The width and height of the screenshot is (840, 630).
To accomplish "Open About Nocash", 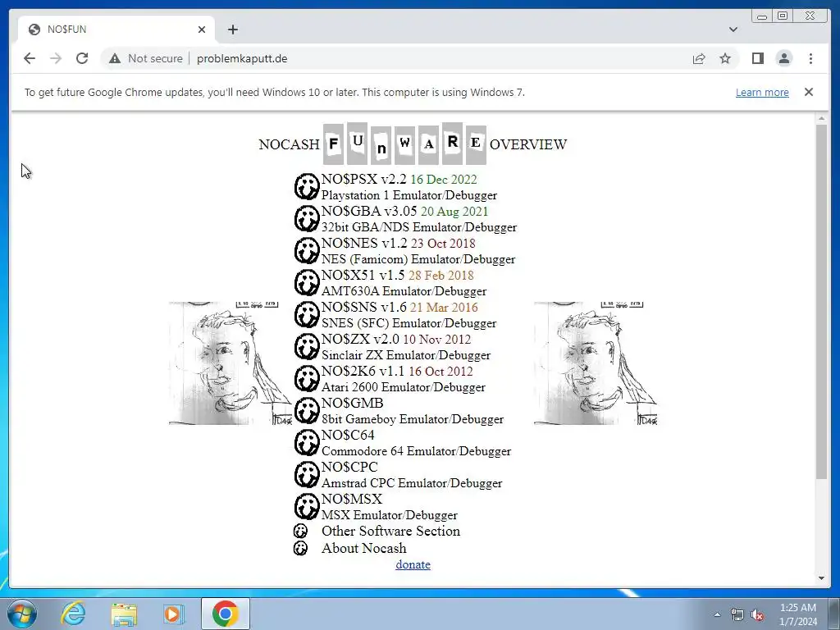I will 363,548.
